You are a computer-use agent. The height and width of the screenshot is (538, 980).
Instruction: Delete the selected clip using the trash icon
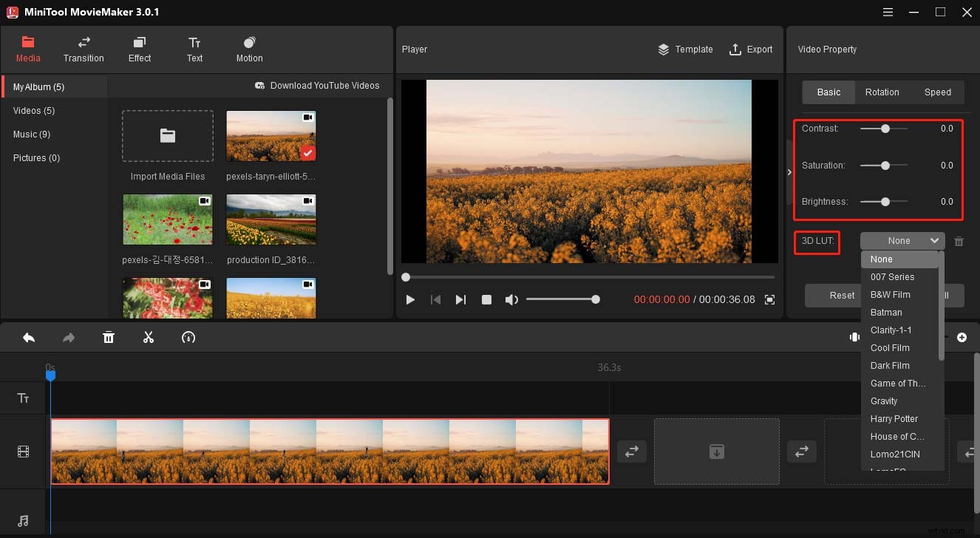click(109, 337)
